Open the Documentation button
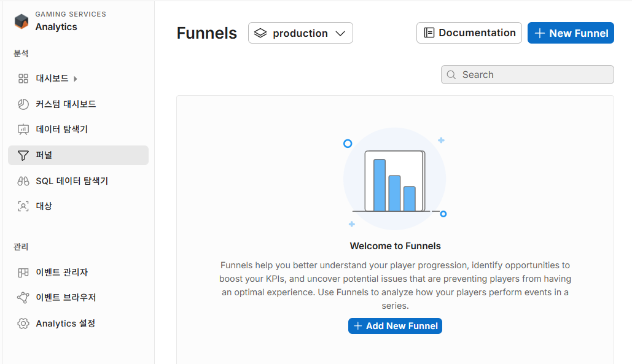The image size is (632, 364). pyautogui.click(x=469, y=33)
